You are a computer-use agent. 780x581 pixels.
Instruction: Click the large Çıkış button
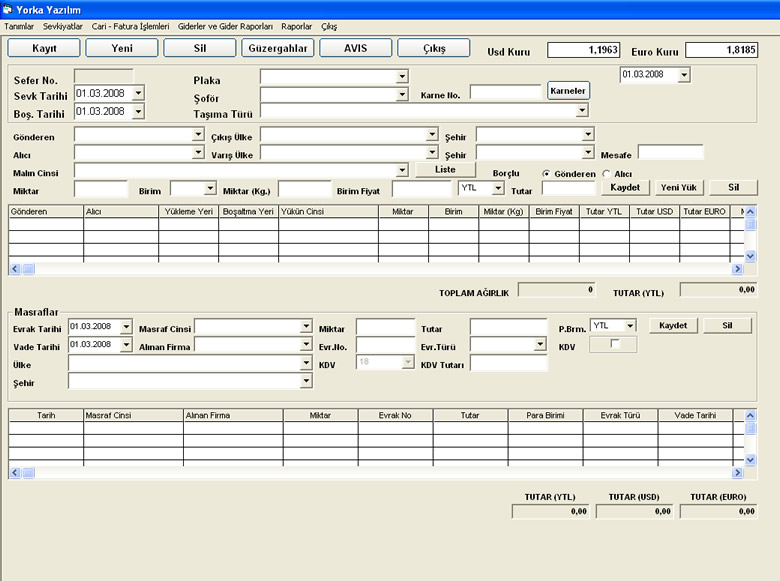point(434,48)
